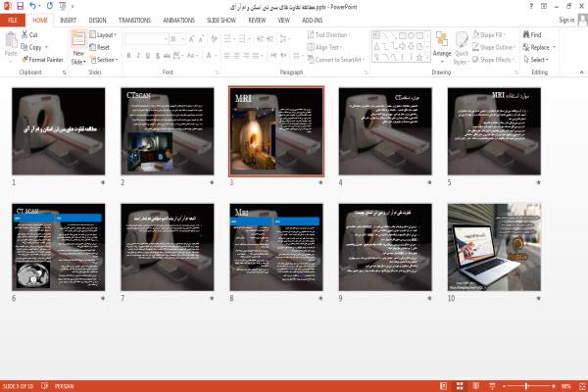Switch to Slide Sorter view icon

pyautogui.click(x=460, y=386)
